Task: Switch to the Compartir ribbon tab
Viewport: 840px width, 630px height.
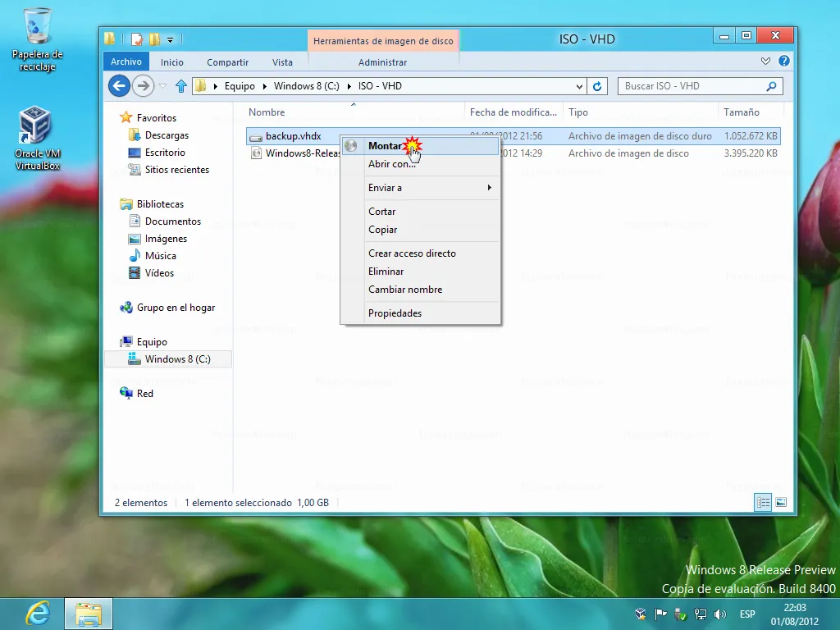Action: 228,62
